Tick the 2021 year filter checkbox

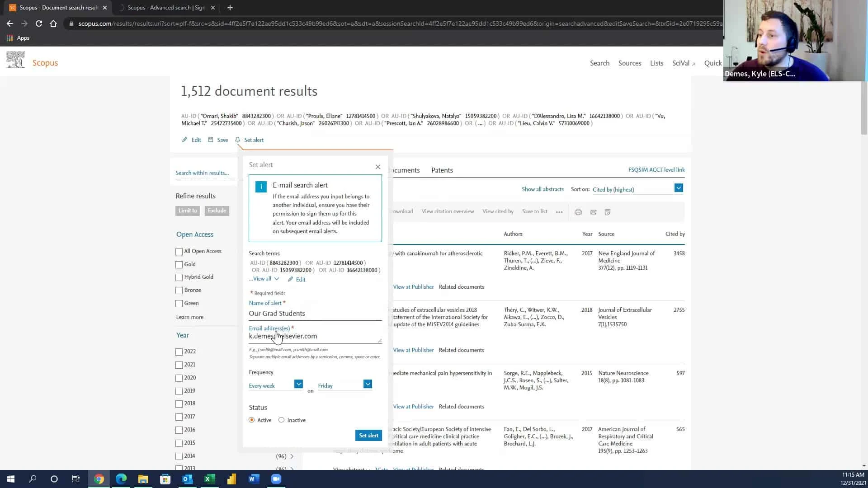[179, 365]
